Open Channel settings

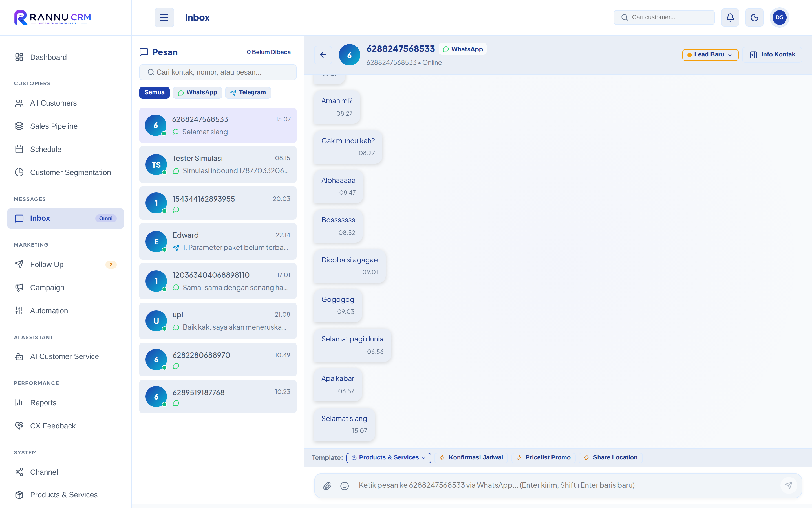click(66, 472)
